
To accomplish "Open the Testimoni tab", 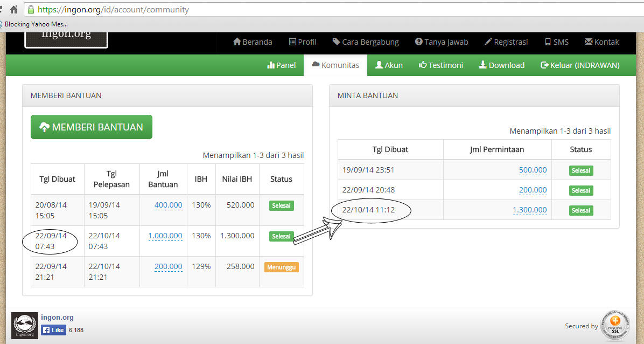I will tap(440, 65).
